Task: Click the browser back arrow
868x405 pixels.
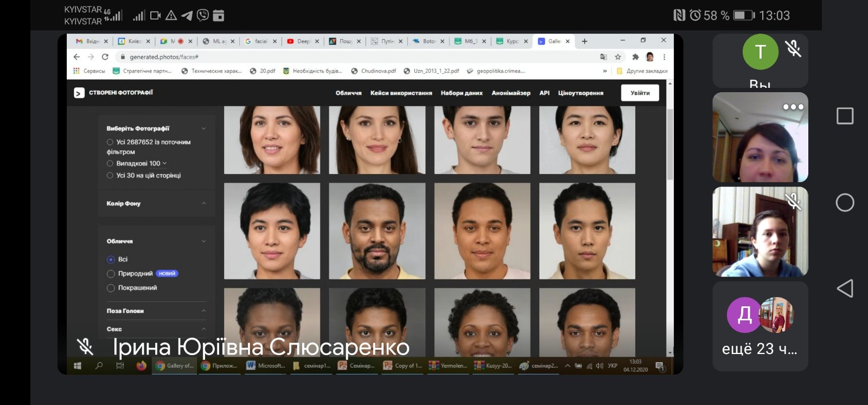Action: (76, 57)
